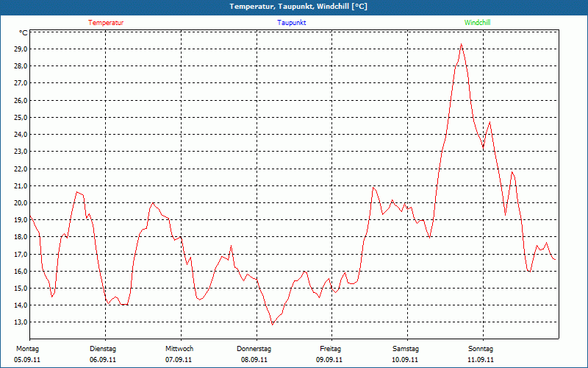Image resolution: width=588 pixels, height=368 pixels.
Task: Click the 15,0 y-axis value
Action: pyautogui.click(x=21, y=288)
